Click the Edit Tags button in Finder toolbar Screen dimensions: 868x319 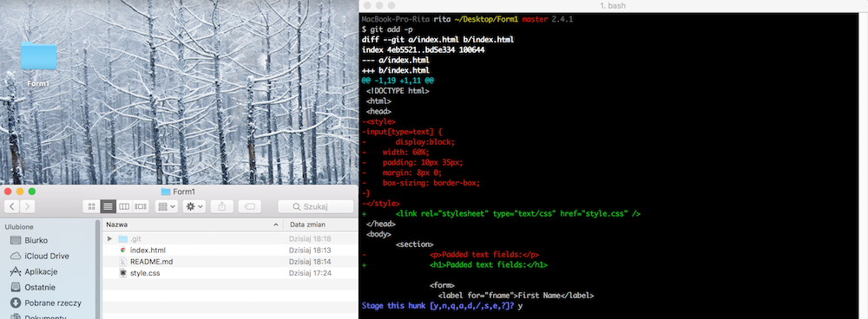(x=250, y=206)
